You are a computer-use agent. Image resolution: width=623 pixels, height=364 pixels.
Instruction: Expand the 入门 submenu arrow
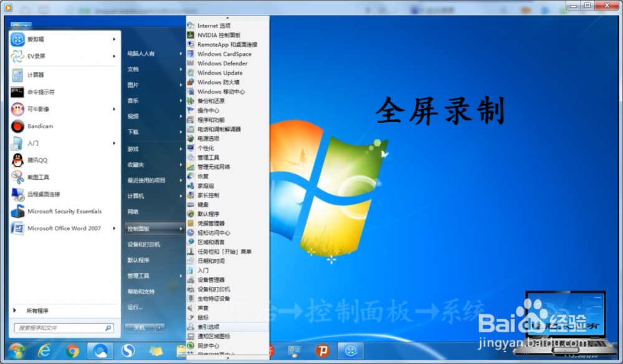pyautogui.click(x=114, y=143)
